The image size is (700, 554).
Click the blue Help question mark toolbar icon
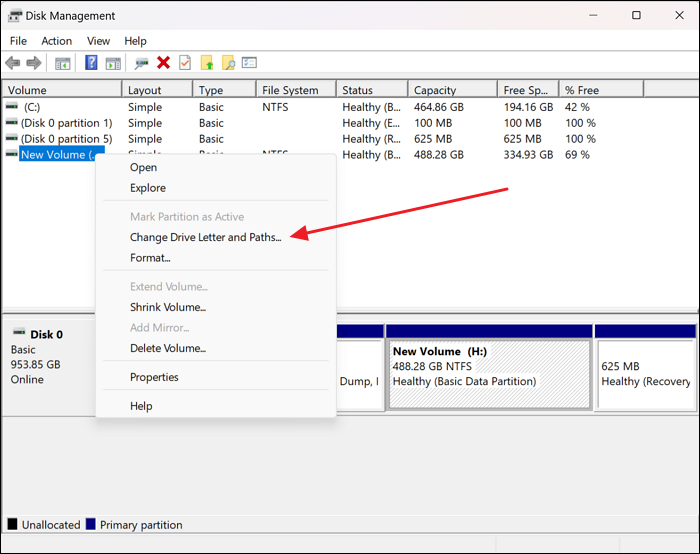pyautogui.click(x=91, y=63)
